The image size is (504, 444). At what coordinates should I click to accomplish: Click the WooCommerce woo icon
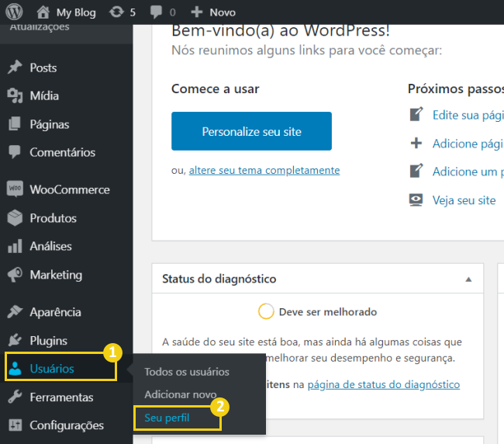15,189
